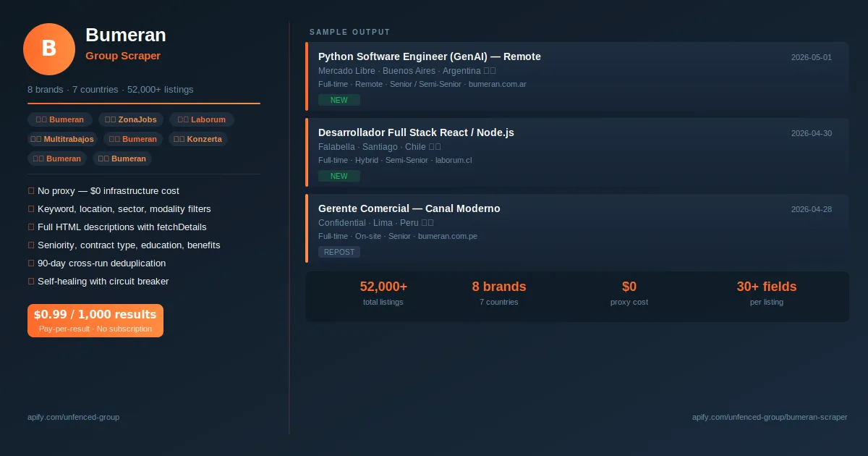Click the $0 proxy cost stat
Image resolution: width=868 pixels, height=456 pixels.
[629, 292]
